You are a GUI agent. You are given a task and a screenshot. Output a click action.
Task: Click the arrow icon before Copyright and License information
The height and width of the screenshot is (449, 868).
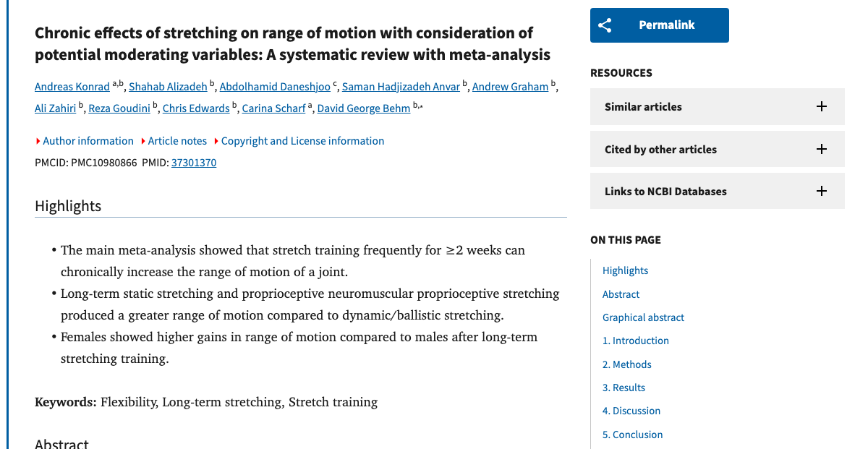pos(218,141)
